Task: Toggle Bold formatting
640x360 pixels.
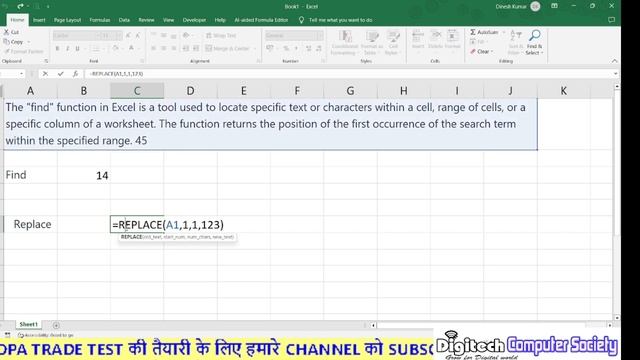Action: coord(57,49)
